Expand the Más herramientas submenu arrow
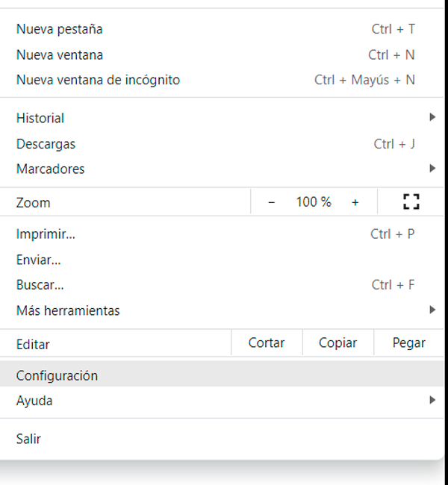Screen dimensions: 448x485 click(432, 310)
